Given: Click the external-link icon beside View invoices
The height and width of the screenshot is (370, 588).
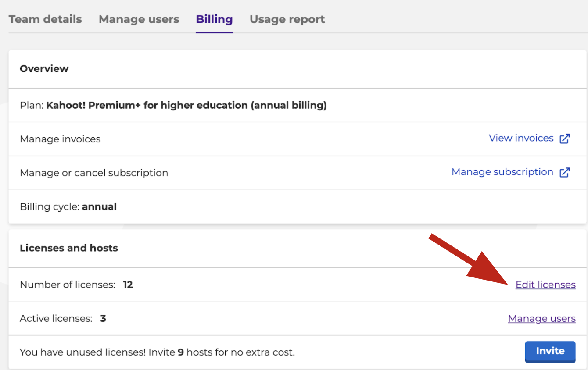Looking at the screenshot, I should (x=565, y=139).
